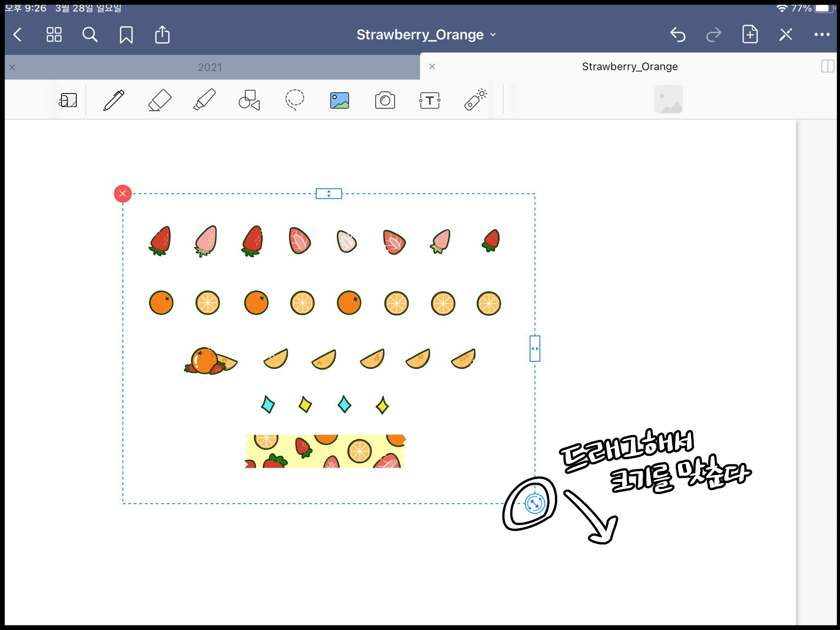Viewport: 840px width, 630px height.
Task: Select the Text box tool
Action: [429, 100]
